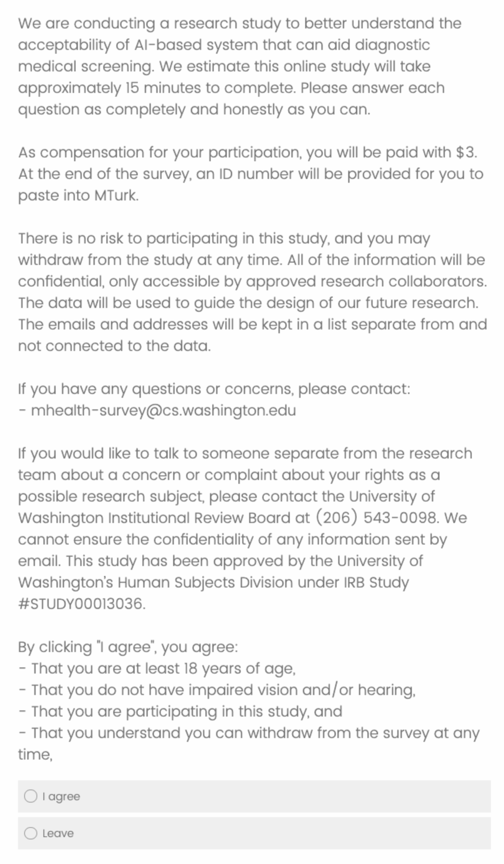Click the mhealth-survey@cs.washington.edu email address
Viewport: 504px width, 864px height.
[x=163, y=410]
